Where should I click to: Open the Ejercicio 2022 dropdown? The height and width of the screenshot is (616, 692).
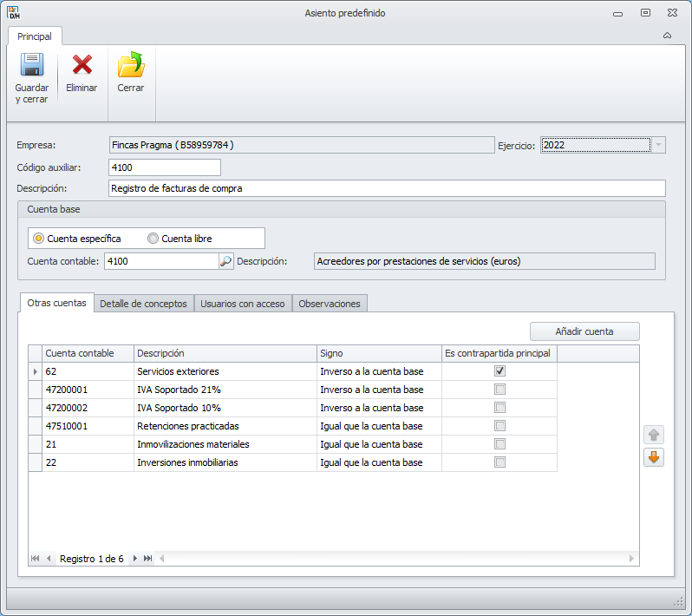click(x=658, y=146)
